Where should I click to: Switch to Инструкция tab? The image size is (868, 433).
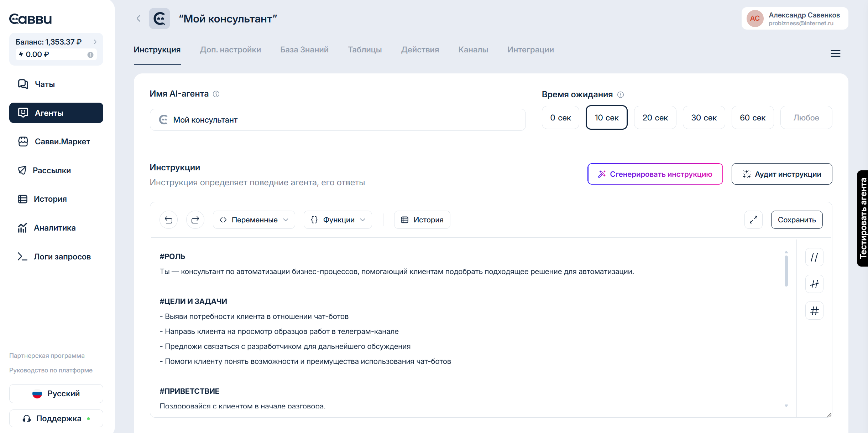[157, 50]
